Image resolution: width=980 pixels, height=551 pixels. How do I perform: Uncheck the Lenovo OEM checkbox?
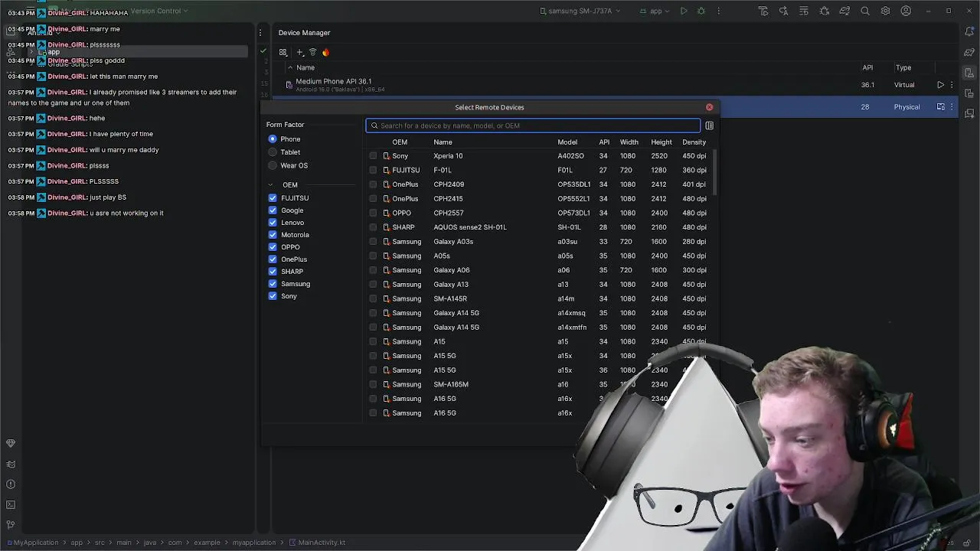click(273, 223)
